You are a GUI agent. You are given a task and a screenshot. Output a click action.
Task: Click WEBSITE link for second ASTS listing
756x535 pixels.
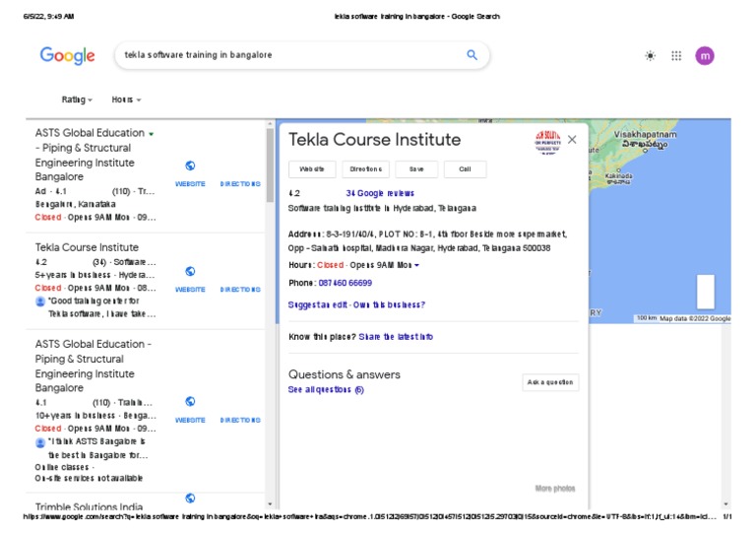coord(190,420)
